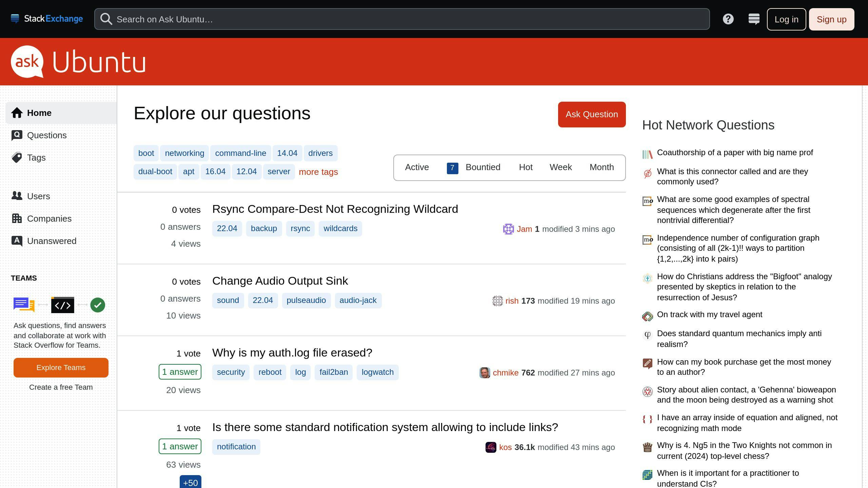
Task: Click the Explore Teams button
Action: [x=61, y=367]
